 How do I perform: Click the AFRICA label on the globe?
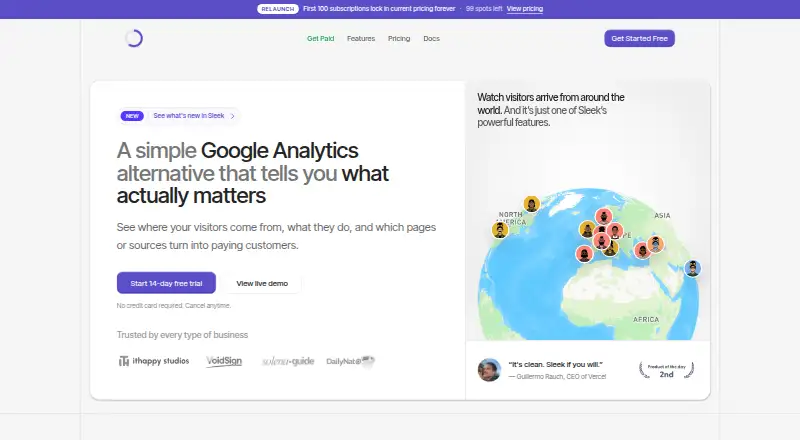646,320
